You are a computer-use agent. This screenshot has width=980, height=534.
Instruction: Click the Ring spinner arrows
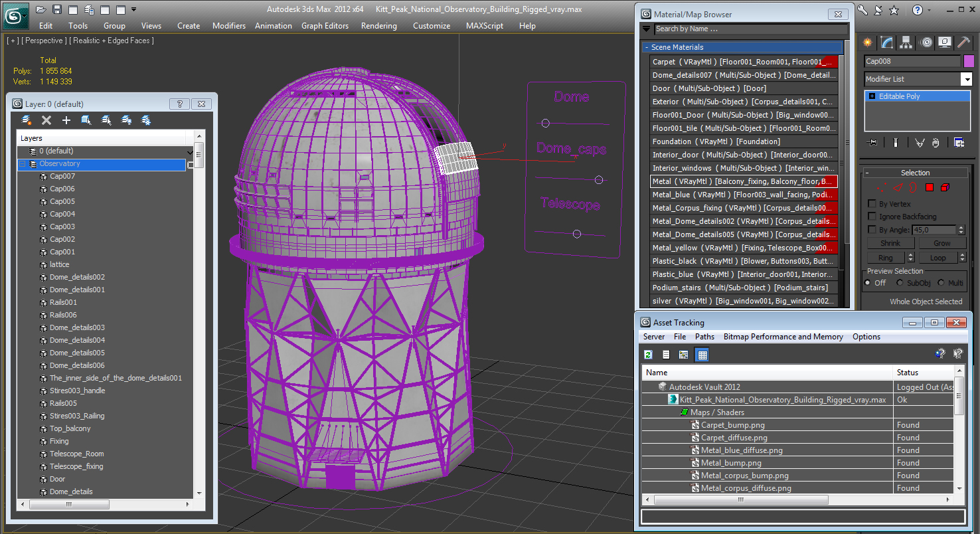click(910, 258)
